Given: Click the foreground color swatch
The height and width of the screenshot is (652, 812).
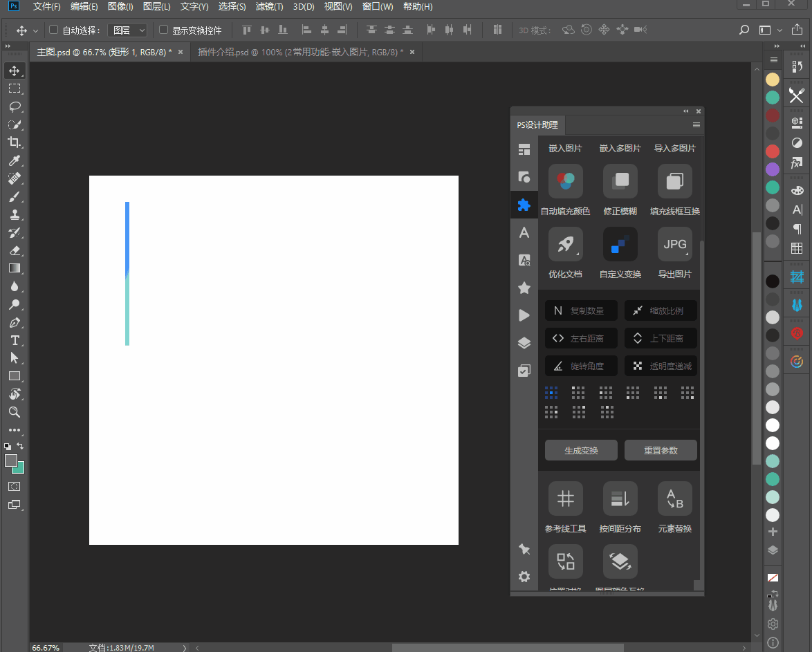Looking at the screenshot, I should 10,460.
